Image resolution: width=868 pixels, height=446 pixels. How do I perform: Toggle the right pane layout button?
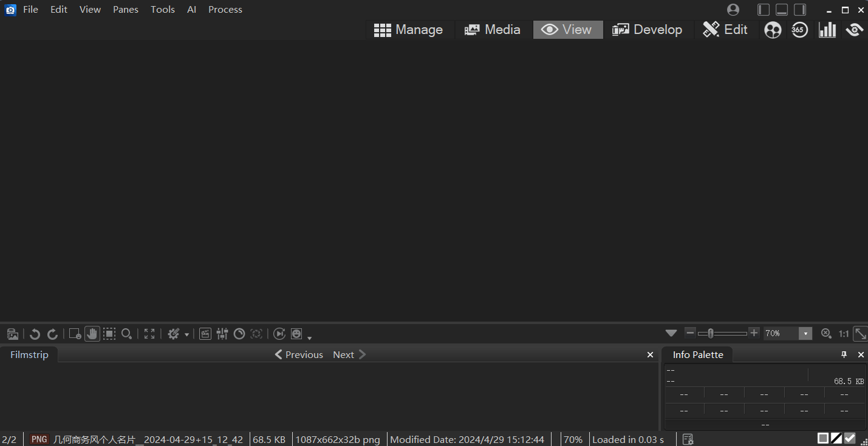pyautogui.click(x=800, y=10)
